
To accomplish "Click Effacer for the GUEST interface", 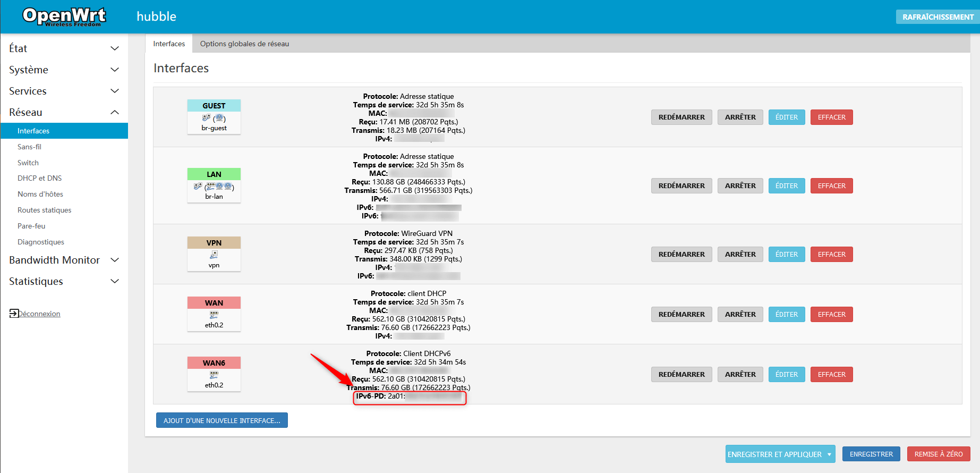I will click(831, 117).
